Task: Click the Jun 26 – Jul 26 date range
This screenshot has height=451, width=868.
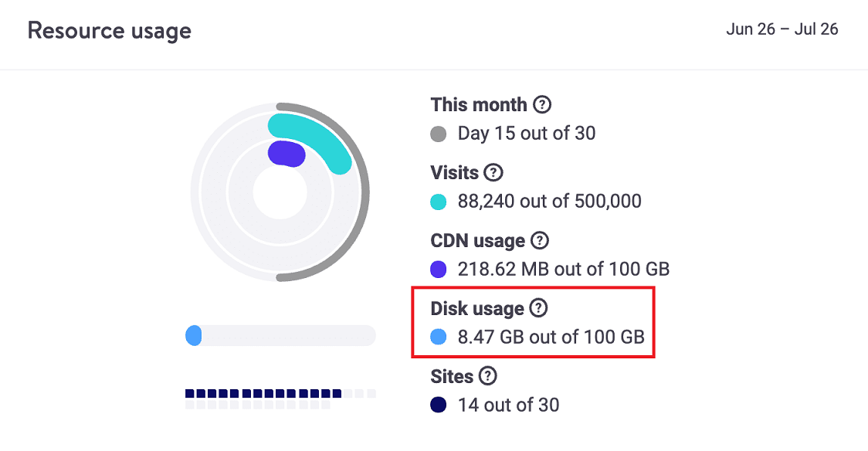Action: 782,30
